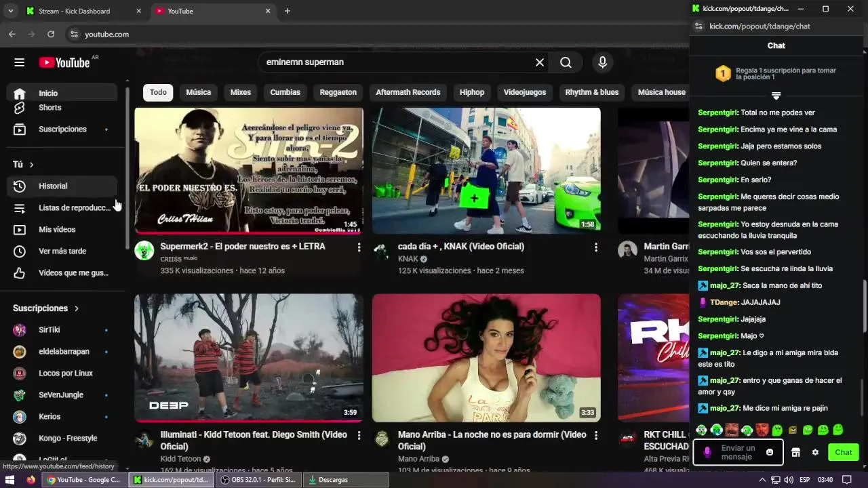
Task: Click the magnifier search button
Action: pyautogui.click(x=566, y=62)
